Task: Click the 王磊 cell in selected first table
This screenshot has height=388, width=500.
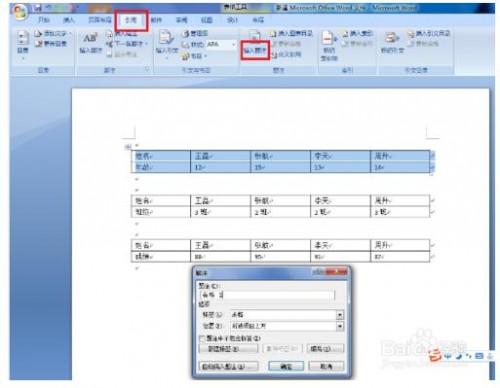Action: (x=220, y=156)
